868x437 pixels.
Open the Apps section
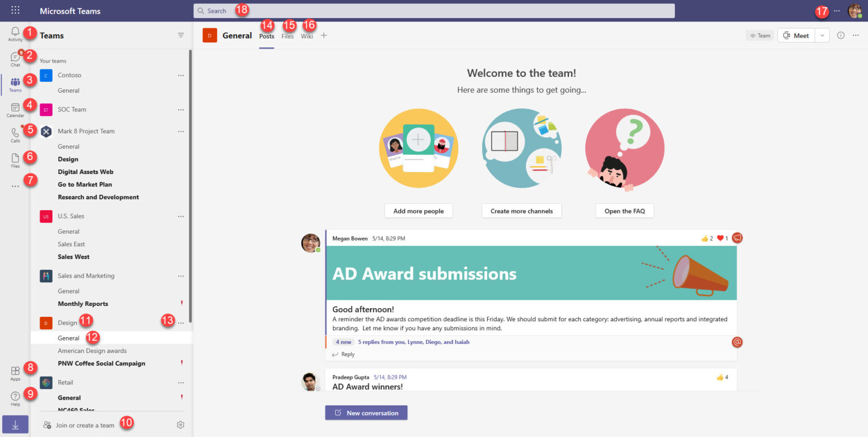pos(15,371)
